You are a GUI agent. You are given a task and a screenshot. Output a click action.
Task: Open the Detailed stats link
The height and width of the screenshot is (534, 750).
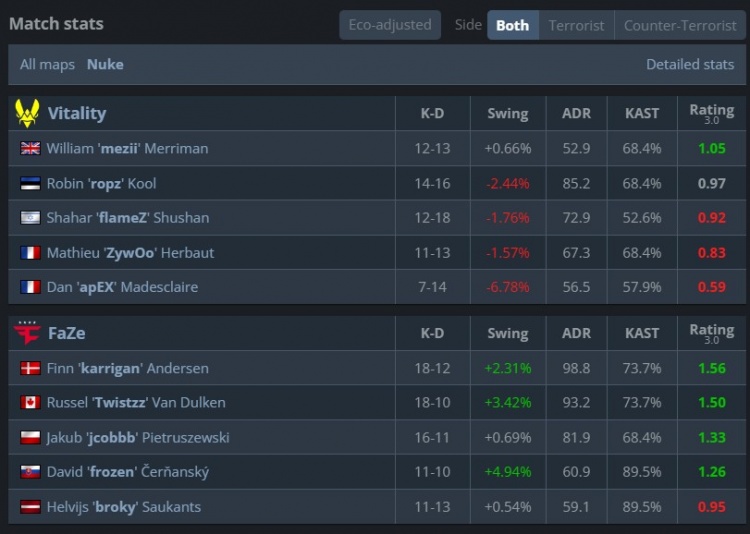[689, 64]
